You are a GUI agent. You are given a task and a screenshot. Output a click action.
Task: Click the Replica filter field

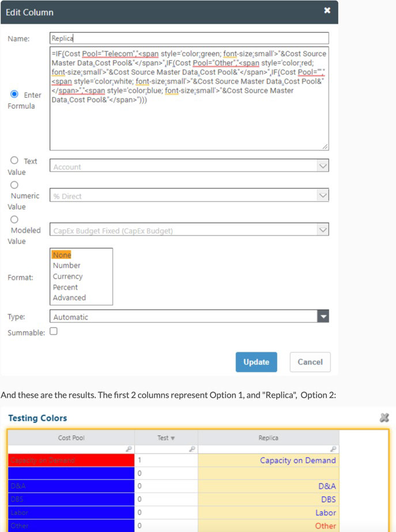(268, 449)
